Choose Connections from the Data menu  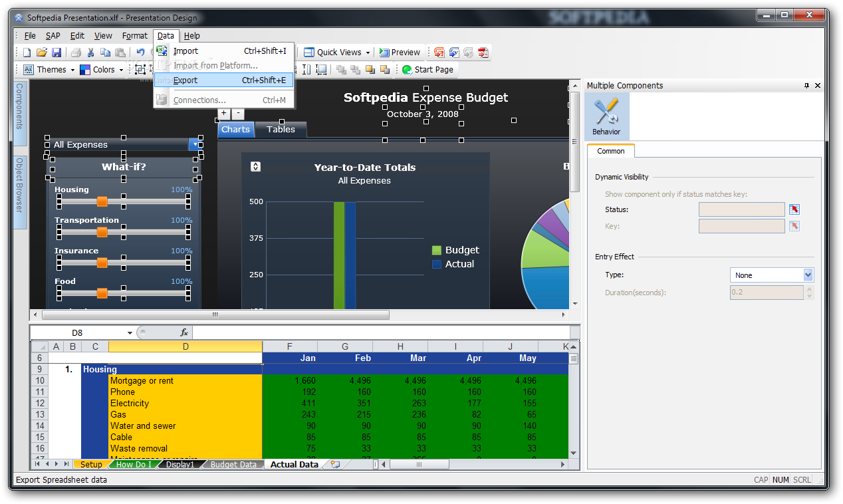(224, 100)
